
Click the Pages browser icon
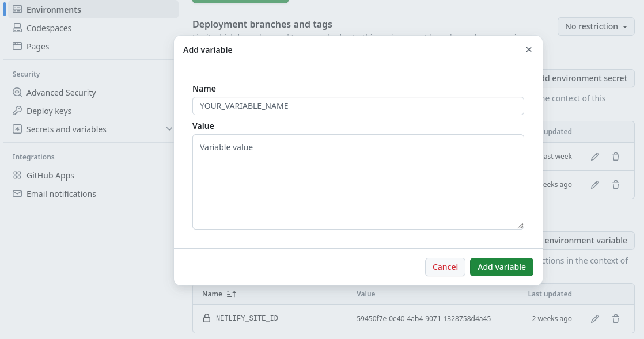pyautogui.click(x=17, y=46)
